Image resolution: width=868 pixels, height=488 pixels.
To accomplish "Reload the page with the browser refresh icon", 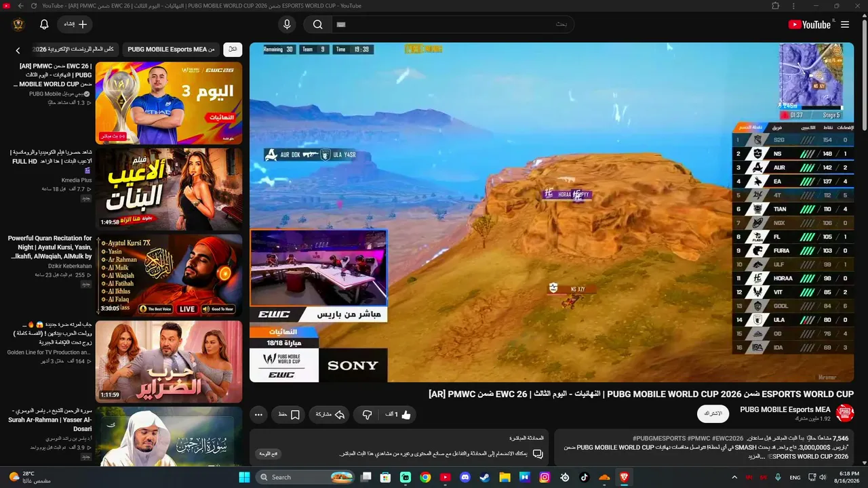I will point(34,5).
